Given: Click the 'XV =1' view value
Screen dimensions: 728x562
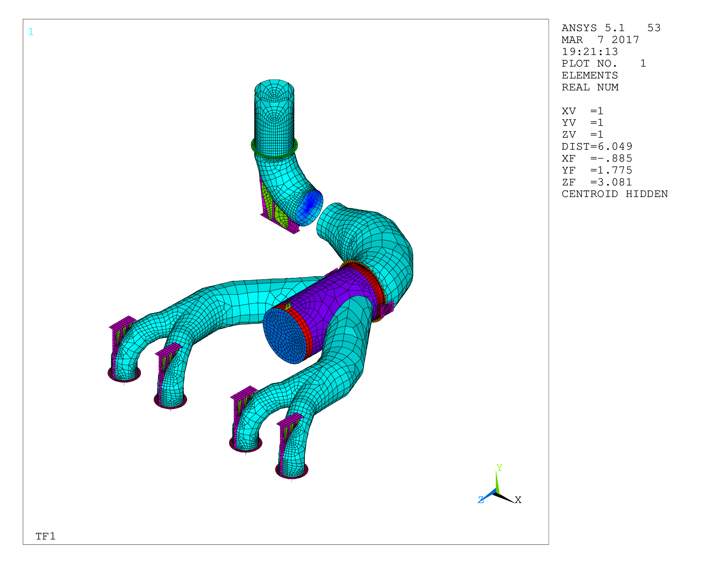Looking at the screenshot, I should [583, 111].
